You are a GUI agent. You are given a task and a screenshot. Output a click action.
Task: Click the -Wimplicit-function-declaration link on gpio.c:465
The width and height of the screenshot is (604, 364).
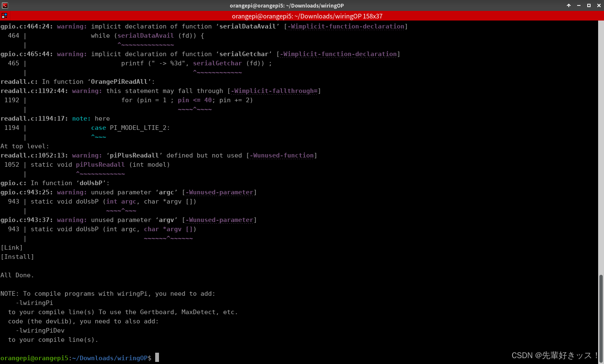[x=338, y=54]
